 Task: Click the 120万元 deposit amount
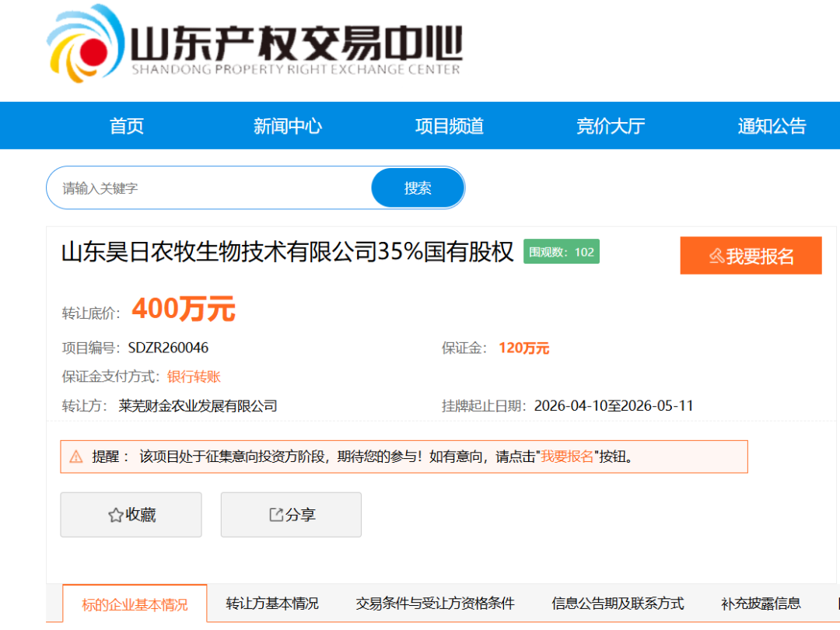click(x=524, y=348)
